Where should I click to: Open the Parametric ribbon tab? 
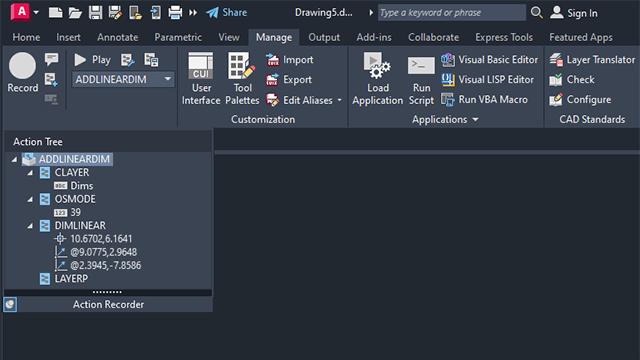[178, 37]
